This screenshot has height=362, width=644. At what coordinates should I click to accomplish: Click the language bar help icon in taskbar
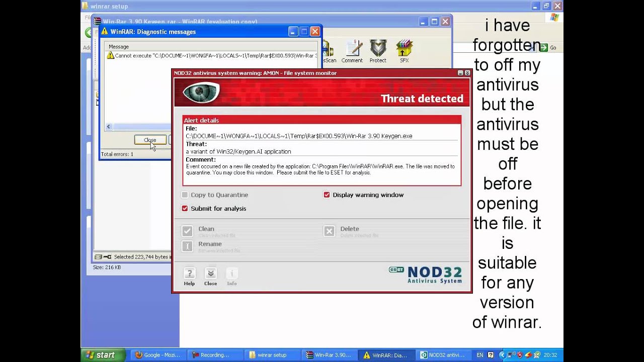tap(491, 355)
